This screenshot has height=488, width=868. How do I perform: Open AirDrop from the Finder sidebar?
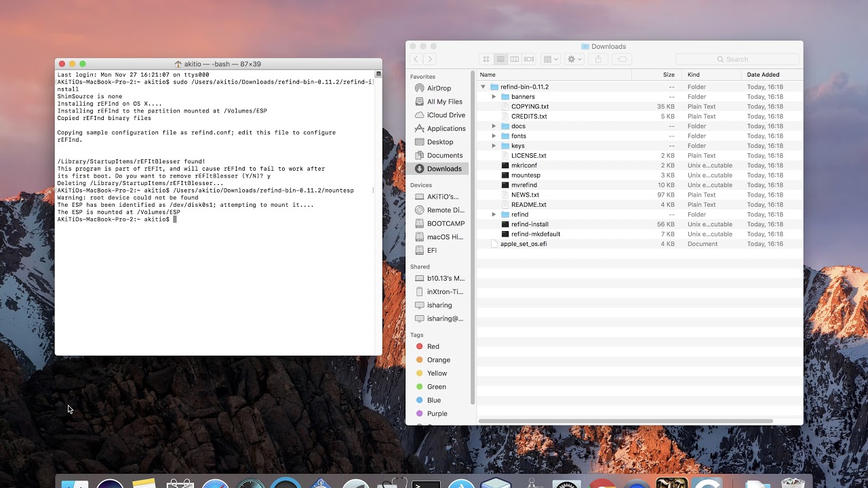[x=439, y=88]
